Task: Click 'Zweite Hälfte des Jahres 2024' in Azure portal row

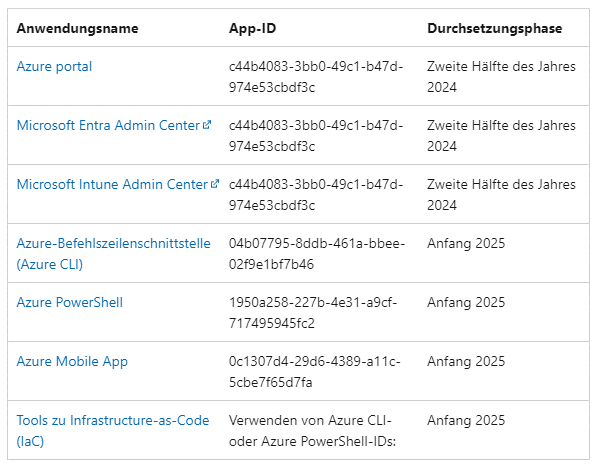Action: pyautogui.click(x=501, y=77)
